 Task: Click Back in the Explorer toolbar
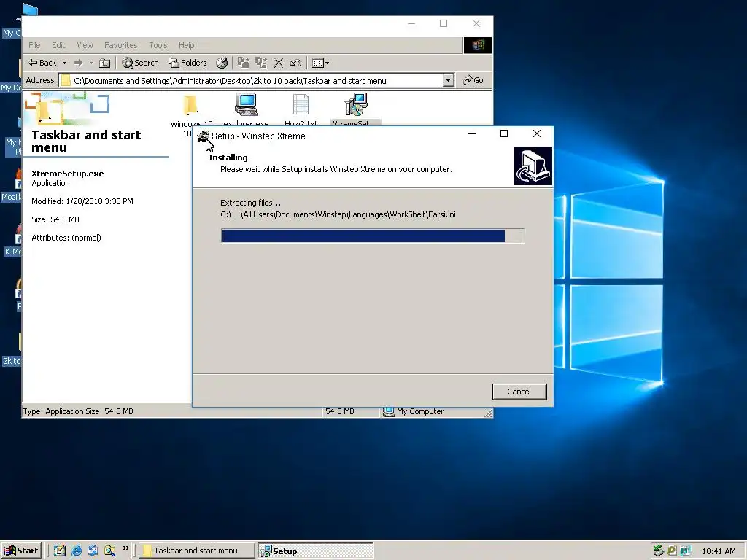coord(42,63)
